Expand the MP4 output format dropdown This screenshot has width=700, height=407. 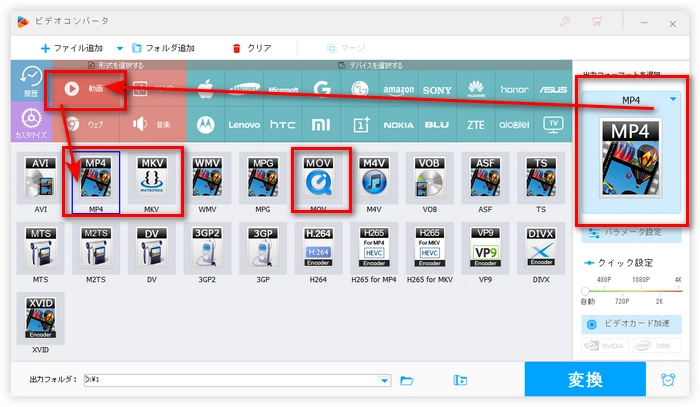674,100
